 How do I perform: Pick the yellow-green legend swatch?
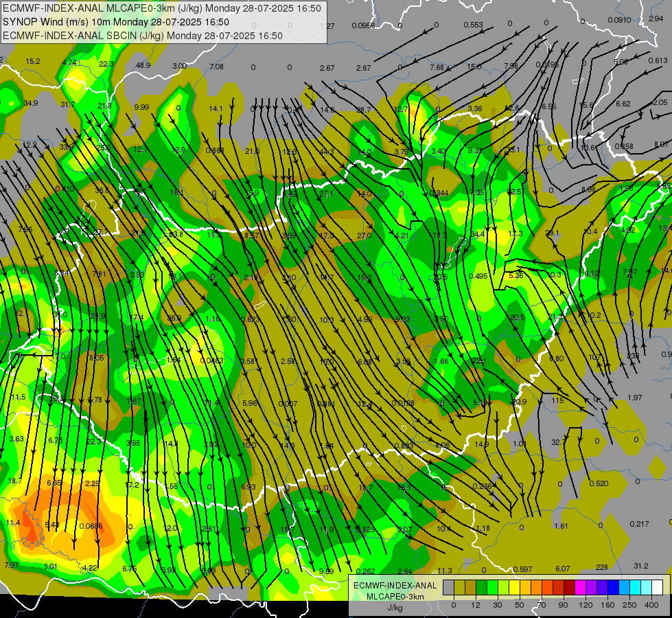pos(504,587)
